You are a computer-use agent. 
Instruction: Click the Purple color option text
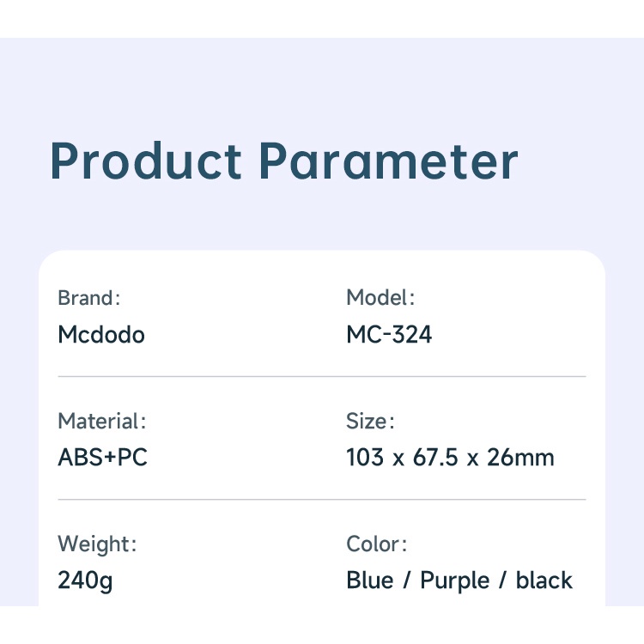(454, 580)
